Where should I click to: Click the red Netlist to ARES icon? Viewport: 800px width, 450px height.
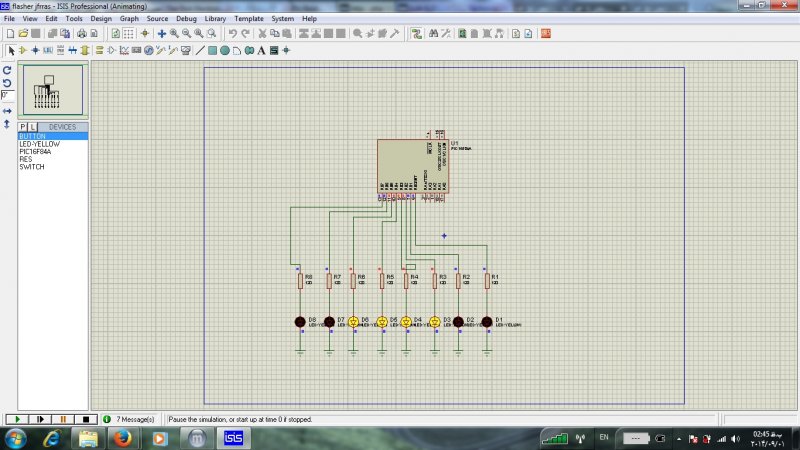click(x=546, y=34)
